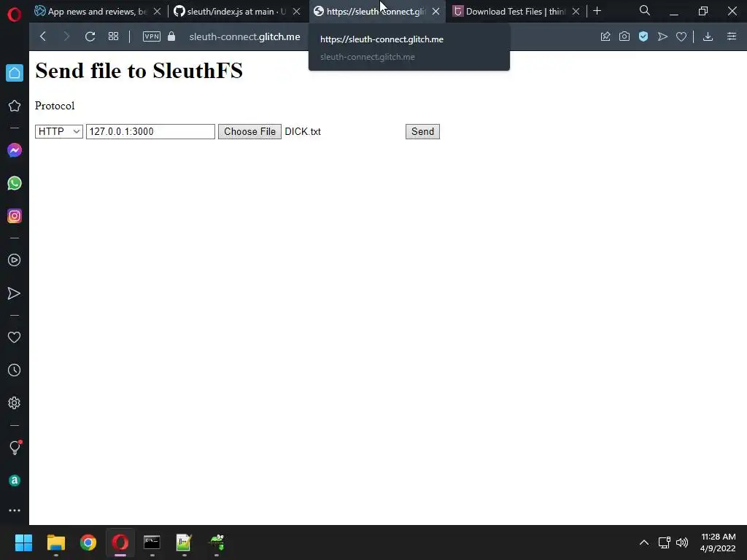Screen dimensions: 747x560
Task: Click the 'Protocol' label text
Action: [55, 106]
